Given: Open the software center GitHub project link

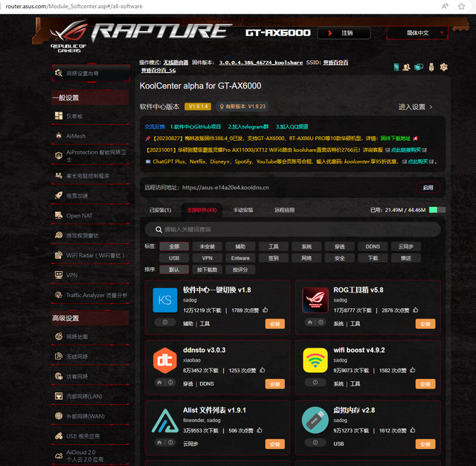Looking at the screenshot, I should tap(196, 127).
